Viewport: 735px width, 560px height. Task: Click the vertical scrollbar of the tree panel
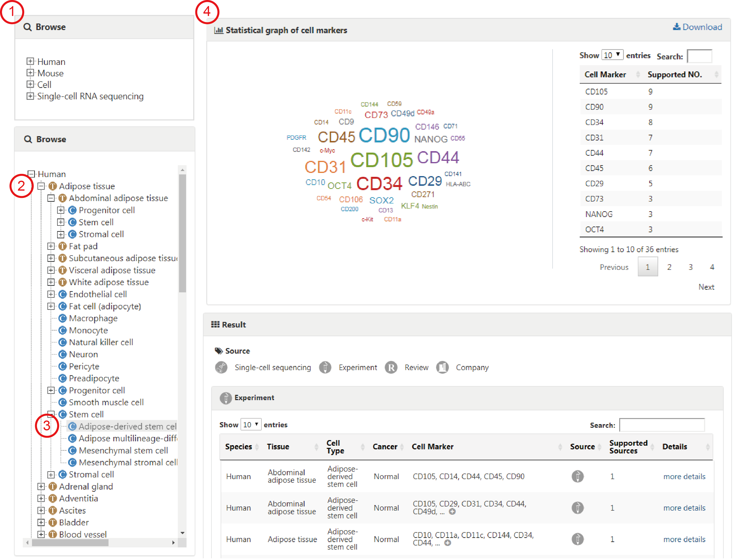pyautogui.click(x=182, y=233)
